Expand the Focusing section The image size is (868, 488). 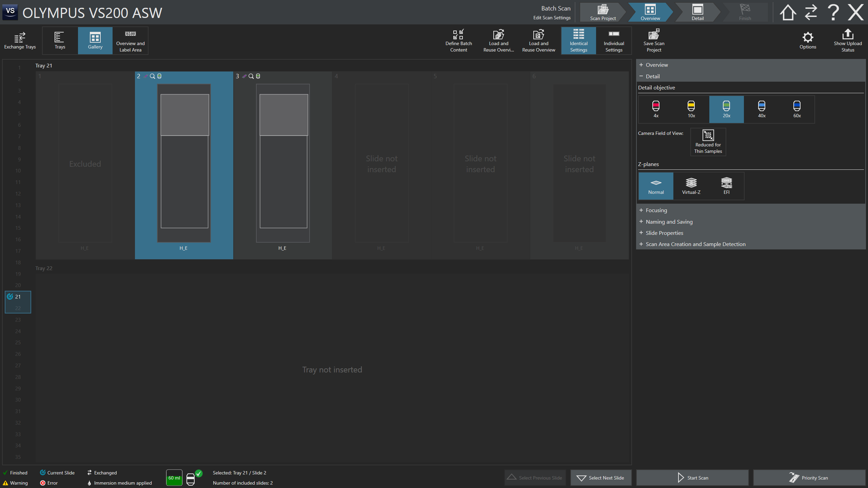pyautogui.click(x=656, y=210)
